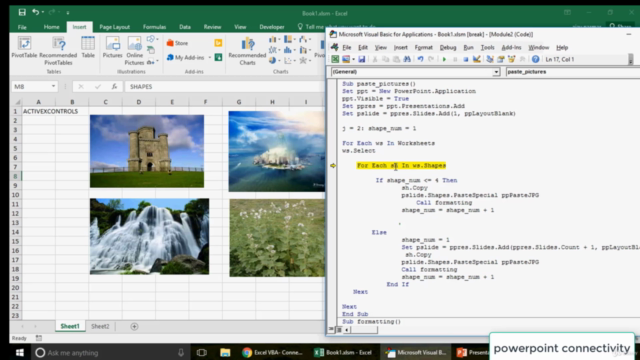Viewport: 640px width, 360px height.
Task: Switch to the Sheet2 tab
Action: (100, 326)
